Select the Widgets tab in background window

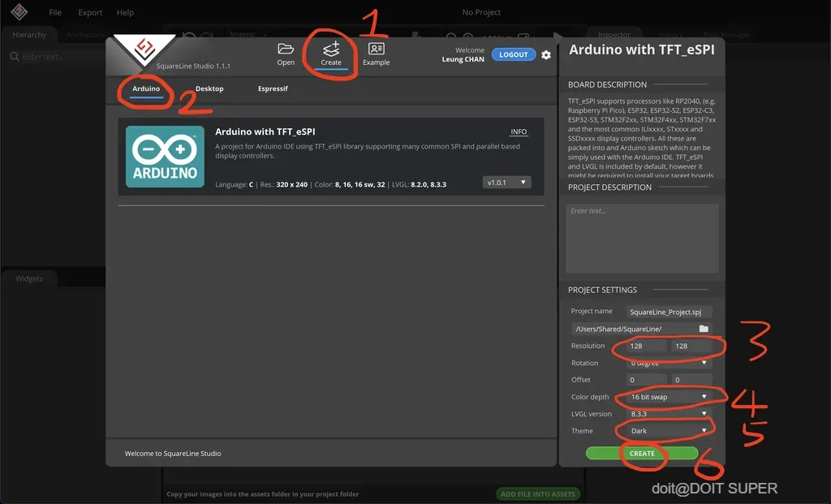pos(29,278)
